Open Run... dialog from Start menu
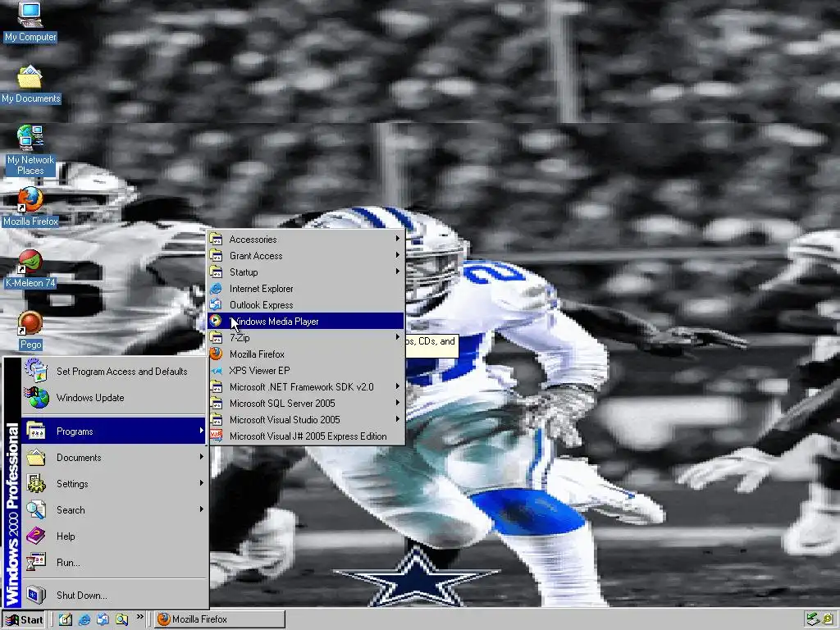Screen dimensions: 840x630 pyautogui.click(x=114, y=563)
